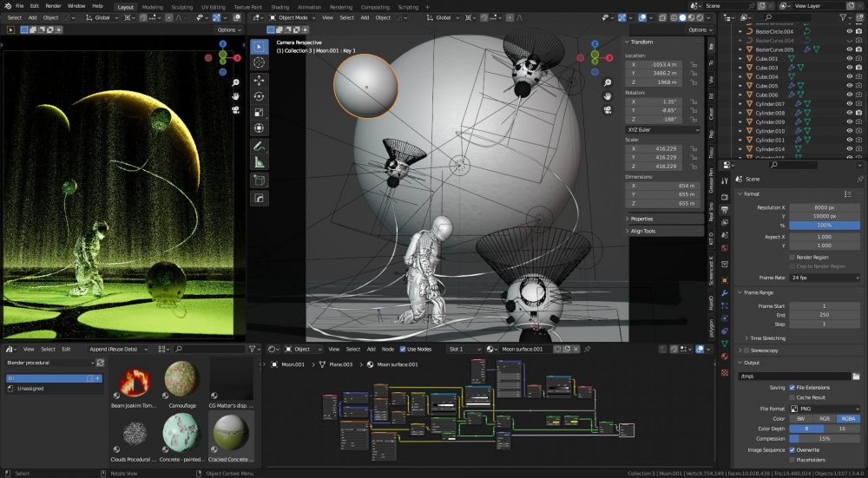
Task: Select the Scale tool
Action: 259,112
